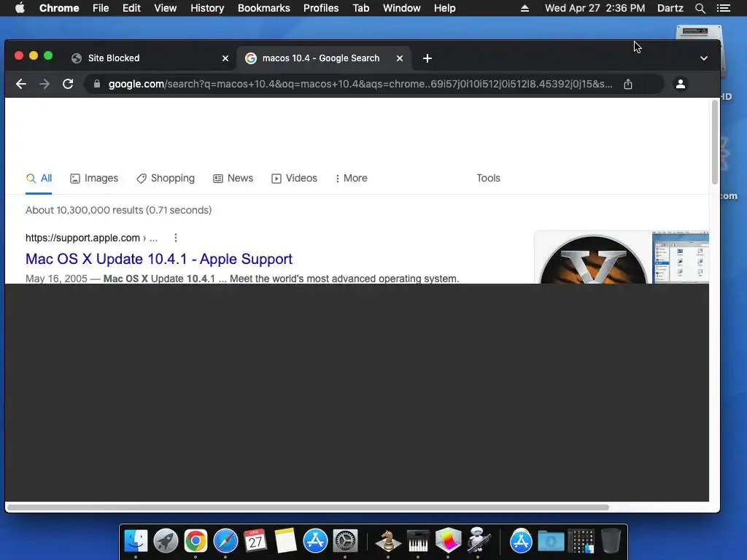Open the App Store icon next to Downloads in Dock
The width and height of the screenshot is (747, 560).
tap(521, 540)
